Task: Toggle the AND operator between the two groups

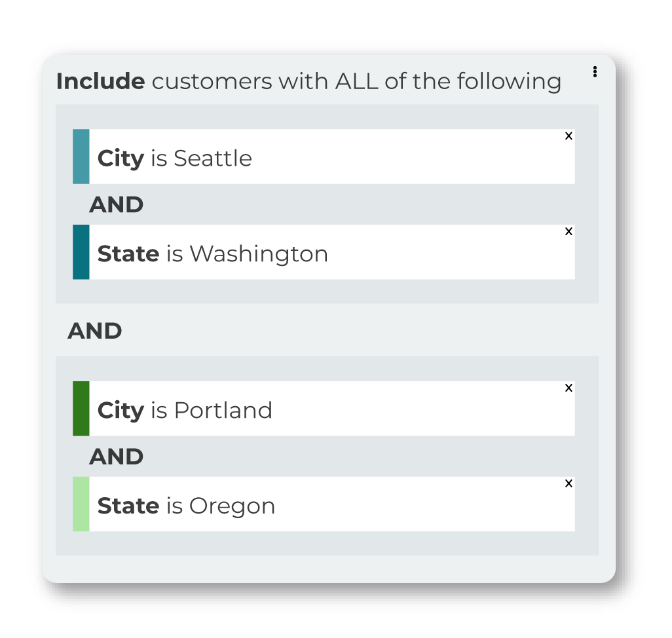Action: tap(95, 331)
